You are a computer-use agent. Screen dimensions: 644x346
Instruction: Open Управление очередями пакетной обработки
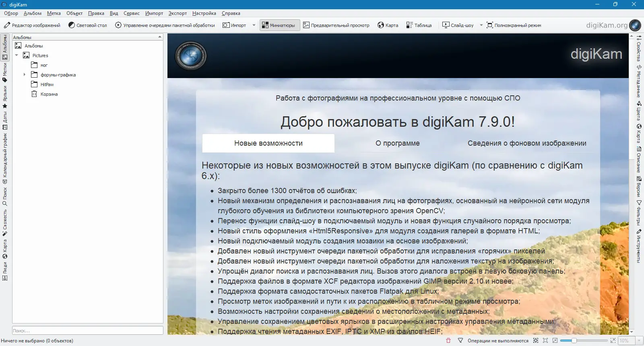click(165, 25)
